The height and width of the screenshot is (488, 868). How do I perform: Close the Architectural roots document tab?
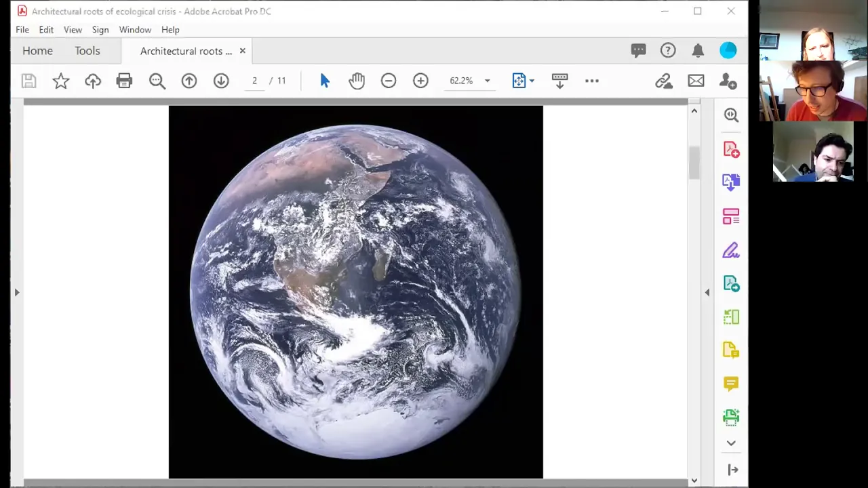pos(242,51)
